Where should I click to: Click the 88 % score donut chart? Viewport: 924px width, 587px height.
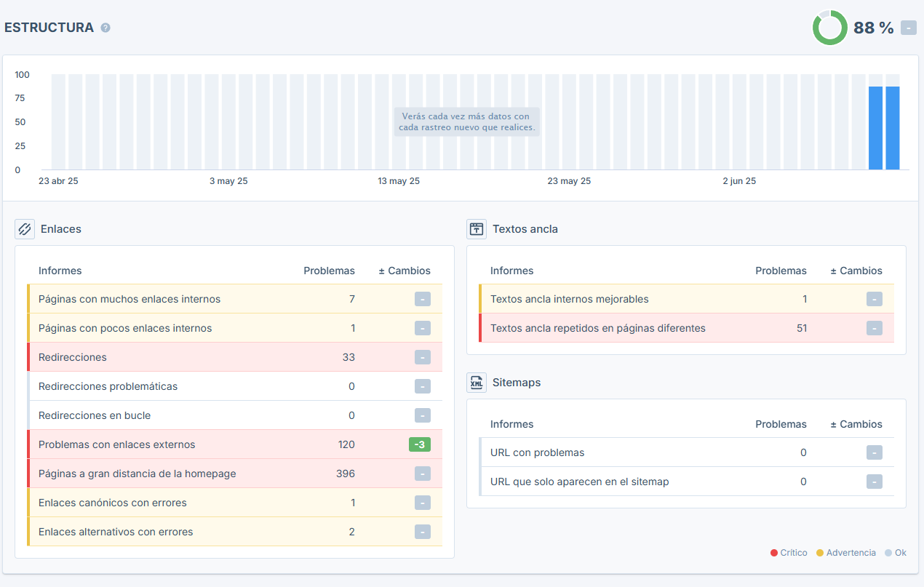pyautogui.click(x=830, y=28)
